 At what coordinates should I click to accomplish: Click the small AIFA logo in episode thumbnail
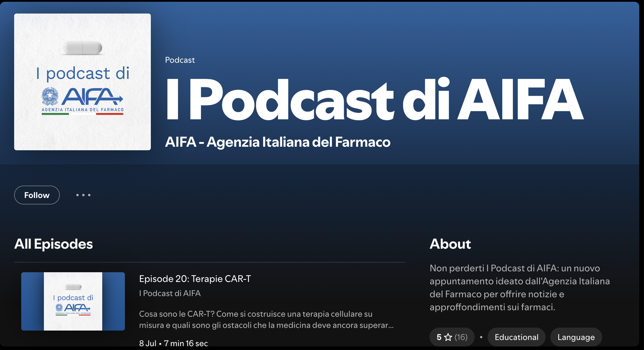point(73,309)
